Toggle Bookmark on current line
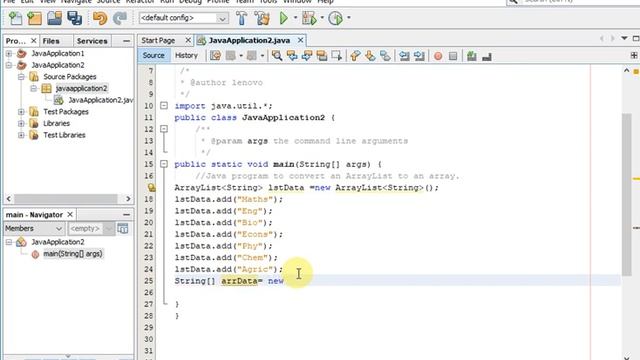The height and width of the screenshot is (360, 640). pos(385,56)
